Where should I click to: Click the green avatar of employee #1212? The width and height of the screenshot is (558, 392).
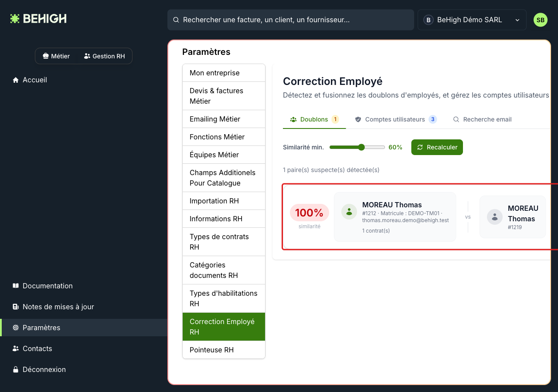coord(349,212)
